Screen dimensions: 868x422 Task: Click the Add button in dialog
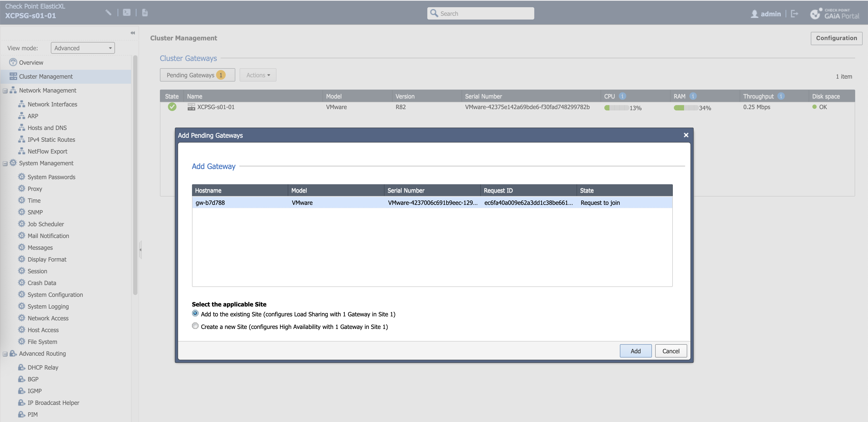[x=635, y=351]
